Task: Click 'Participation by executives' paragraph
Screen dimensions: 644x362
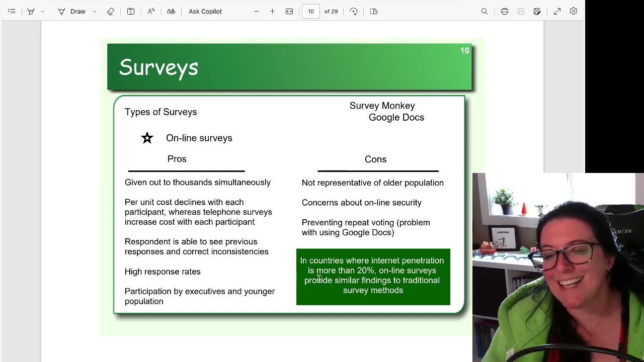Action: click(200, 296)
